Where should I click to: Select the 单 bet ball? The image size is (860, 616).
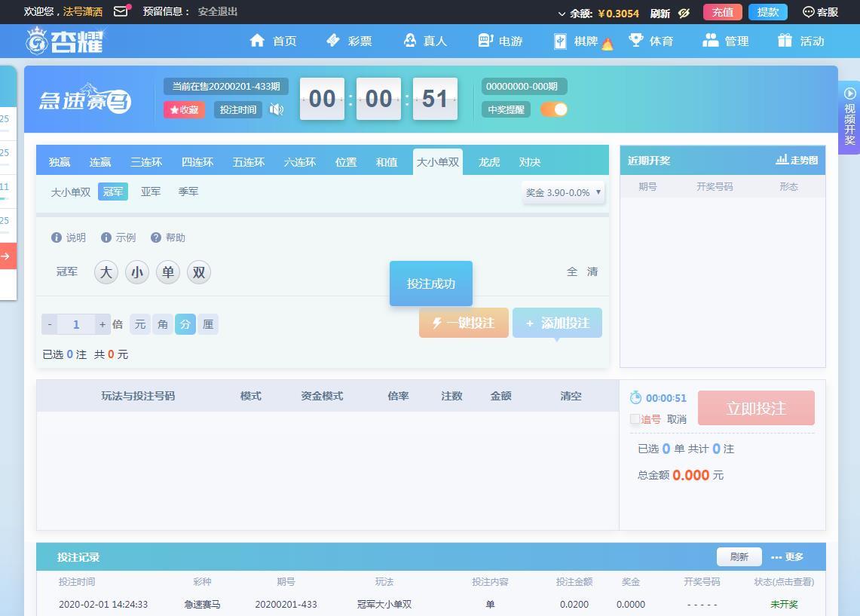coord(168,272)
